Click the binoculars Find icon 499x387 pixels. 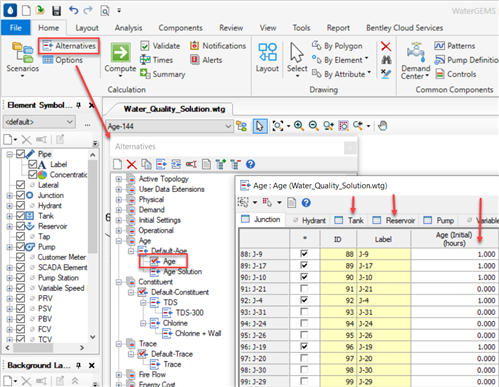386,60
